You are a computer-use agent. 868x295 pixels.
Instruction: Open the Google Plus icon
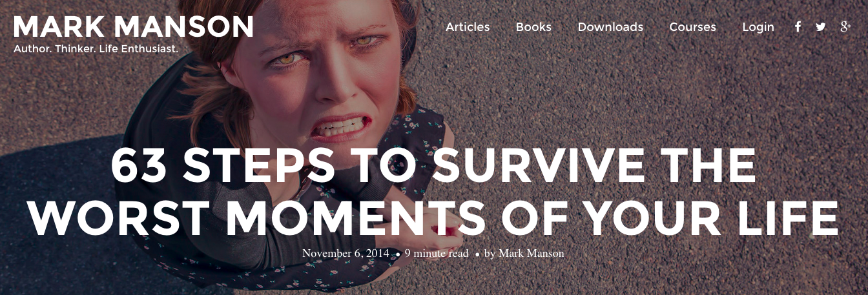tap(845, 26)
